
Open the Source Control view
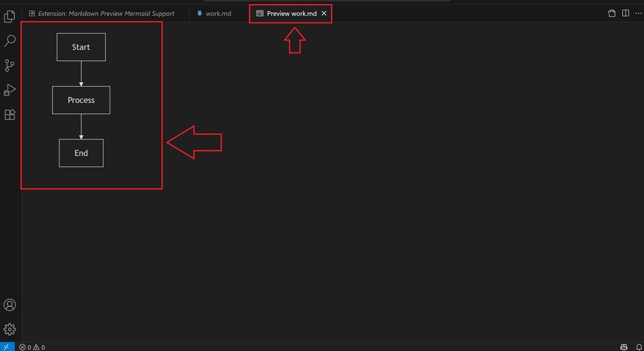coord(10,66)
